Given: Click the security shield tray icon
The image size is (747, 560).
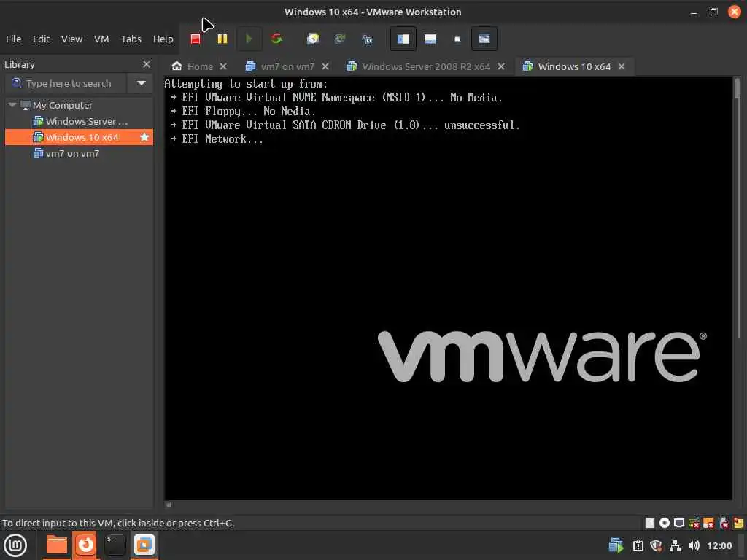Looking at the screenshot, I should point(656,545).
